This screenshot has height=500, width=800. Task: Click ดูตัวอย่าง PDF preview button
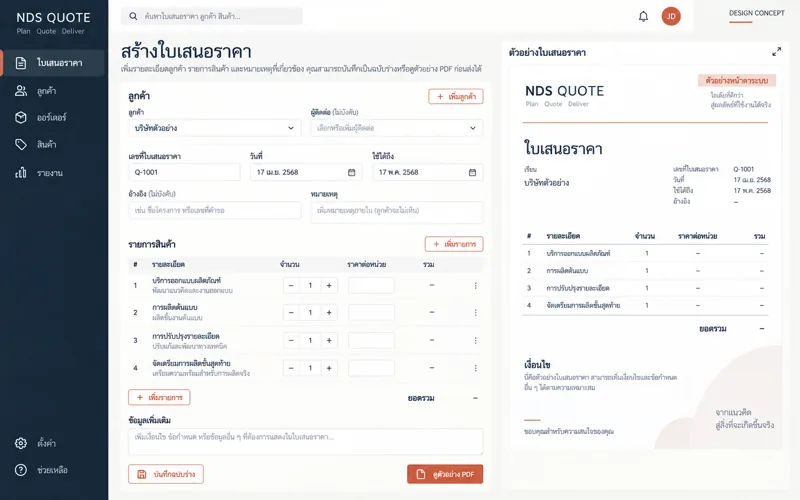click(x=445, y=474)
